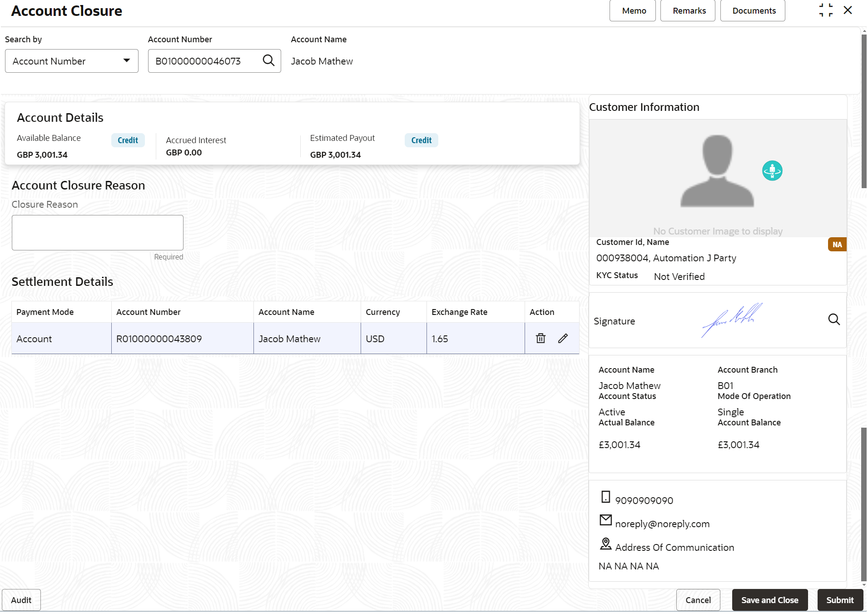The image size is (868, 614).
Task: Click Save and Close
Action: (x=770, y=600)
